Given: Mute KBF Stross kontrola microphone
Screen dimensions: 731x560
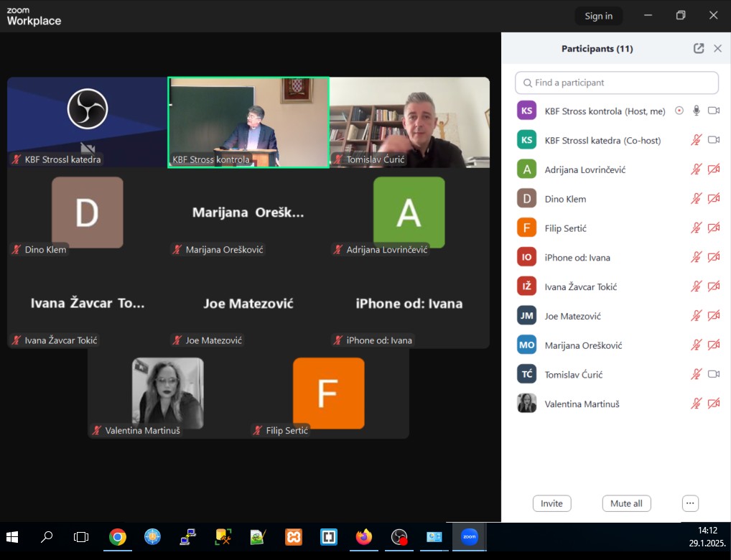Looking at the screenshot, I should pos(696,111).
